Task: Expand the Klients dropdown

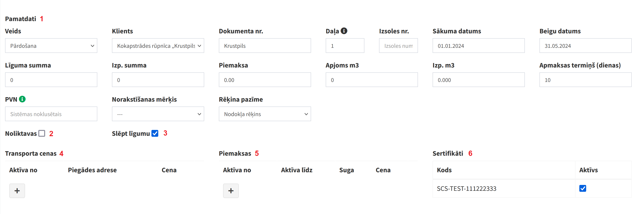Action: click(x=158, y=46)
